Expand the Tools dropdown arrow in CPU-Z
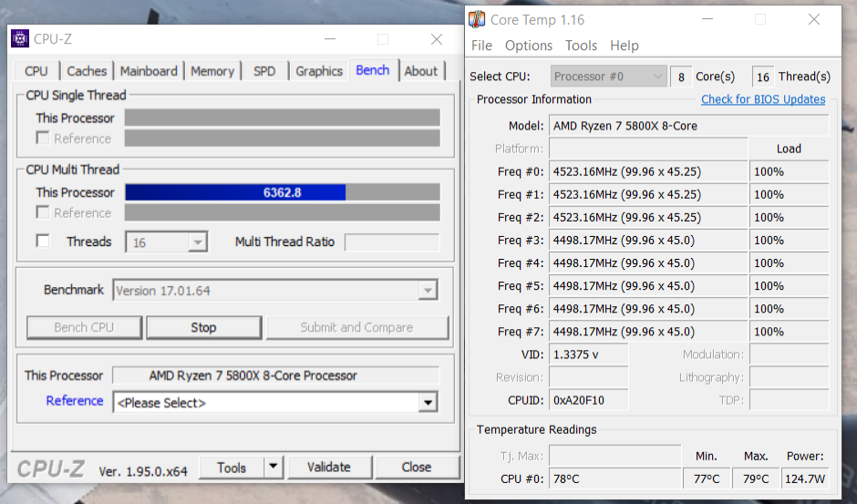857x504 pixels. [x=273, y=468]
